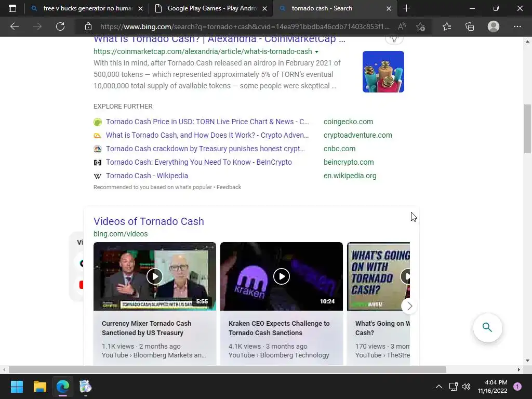The height and width of the screenshot is (399, 532).
Task: Open Settings and more ellipsis menu
Action: [x=517, y=26]
